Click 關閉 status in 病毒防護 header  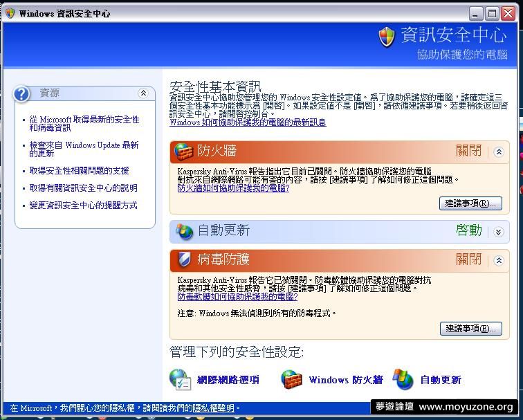point(468,259)
